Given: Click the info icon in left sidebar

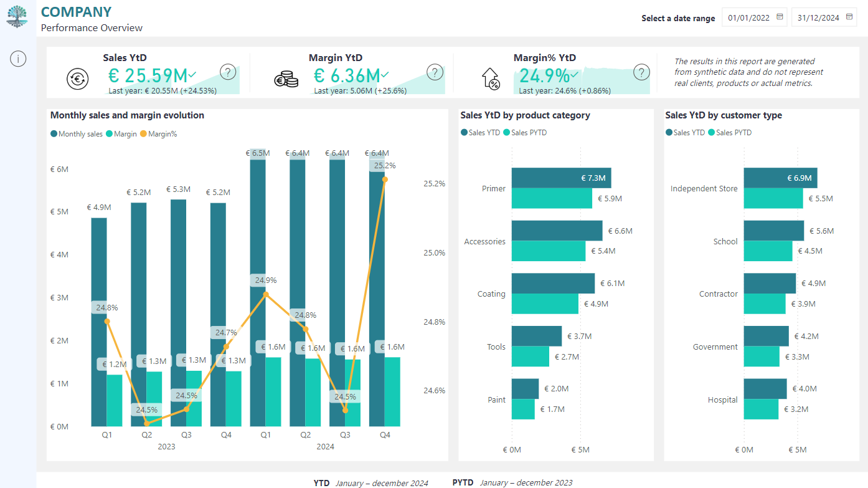Looking at the screenshot, I should point(18,59).
